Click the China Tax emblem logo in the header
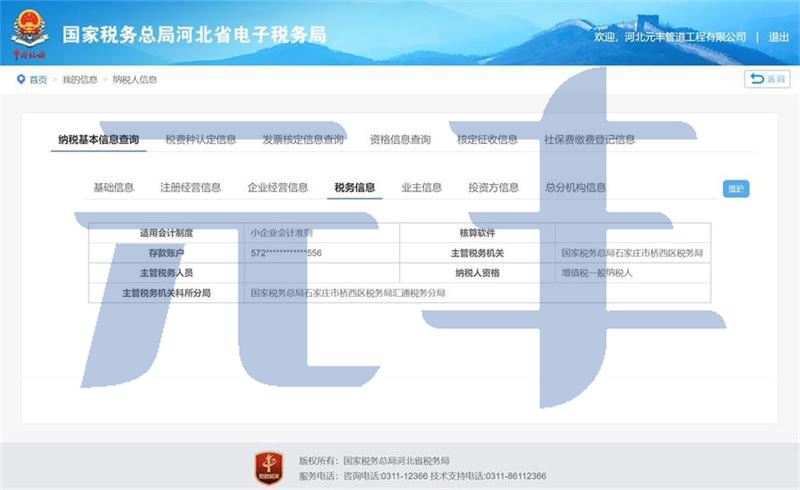The height and width of the screenshot is (490, 800). tap(29, 31)
